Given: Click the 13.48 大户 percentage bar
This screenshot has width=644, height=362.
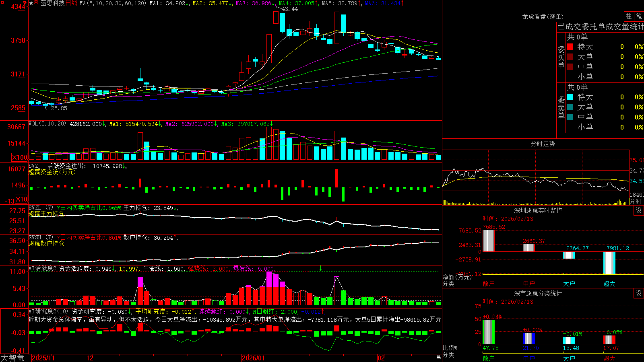Looking at the screenshot, I should coord(569,341).
